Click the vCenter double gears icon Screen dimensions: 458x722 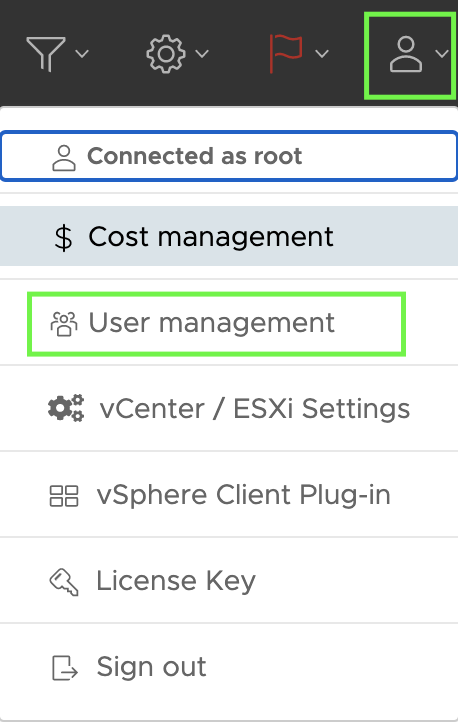(x=66, y=408)
